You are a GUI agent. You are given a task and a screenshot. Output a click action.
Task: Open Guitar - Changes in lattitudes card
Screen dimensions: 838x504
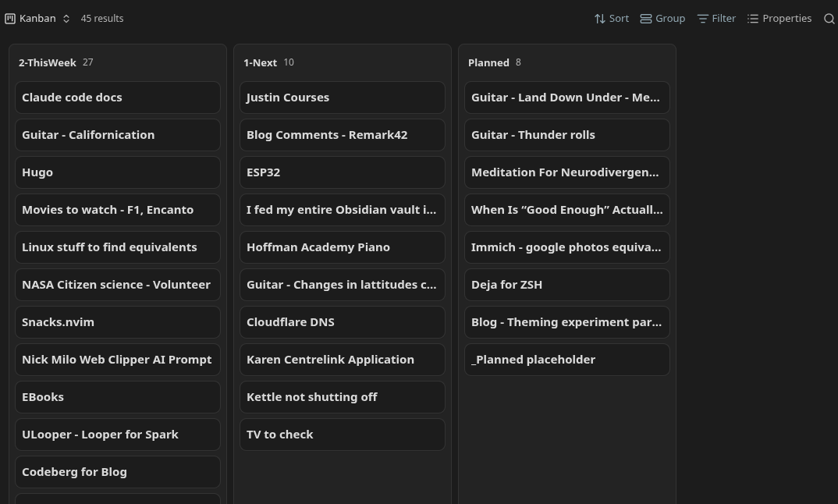tap(342, 284)
